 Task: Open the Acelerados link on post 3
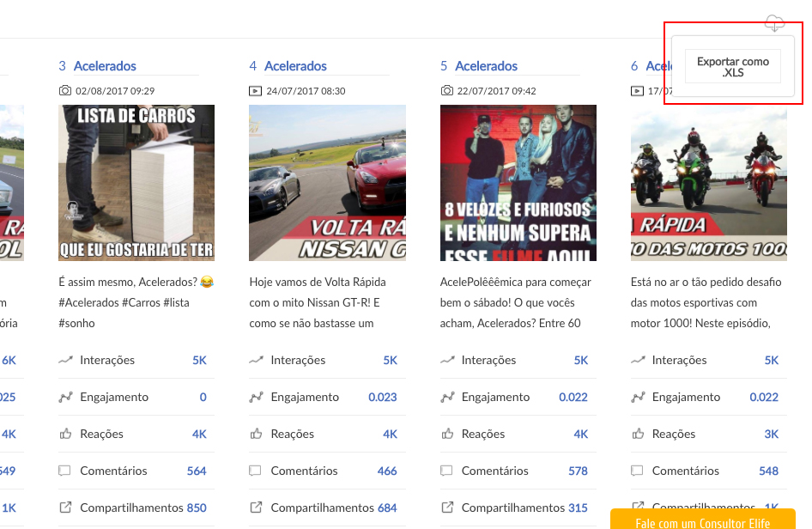click(x=105, y=66)
